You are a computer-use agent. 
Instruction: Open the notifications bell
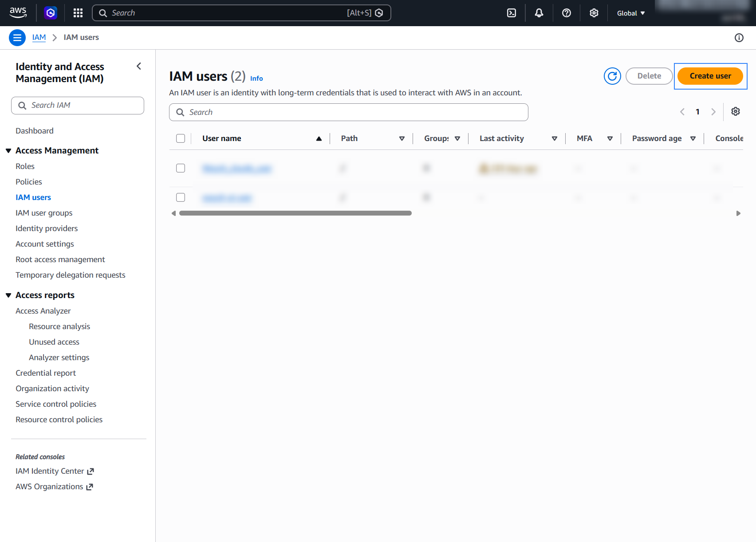click(x=539, y=13)
